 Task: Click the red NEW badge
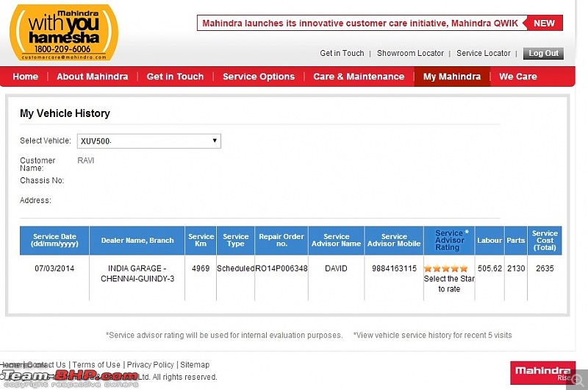coord(543,23)
